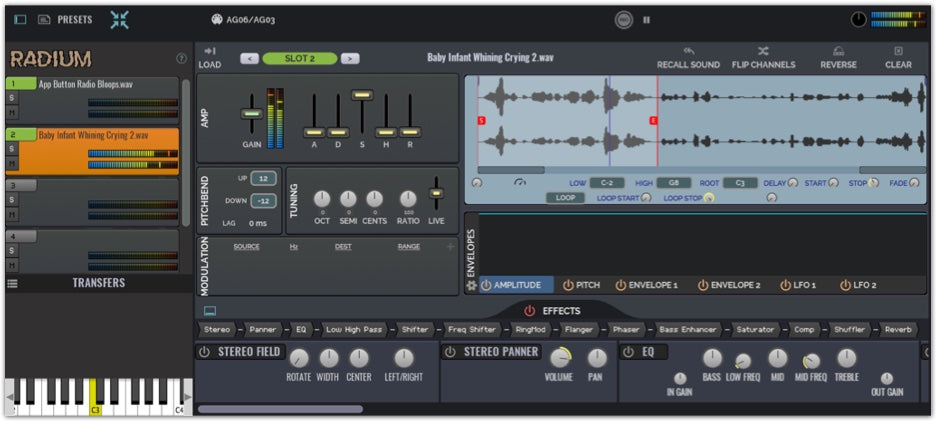Click the speedometer icon under the waveform
Image resolution: width=937 pixels, height=422 pixels.
point(520,182)
